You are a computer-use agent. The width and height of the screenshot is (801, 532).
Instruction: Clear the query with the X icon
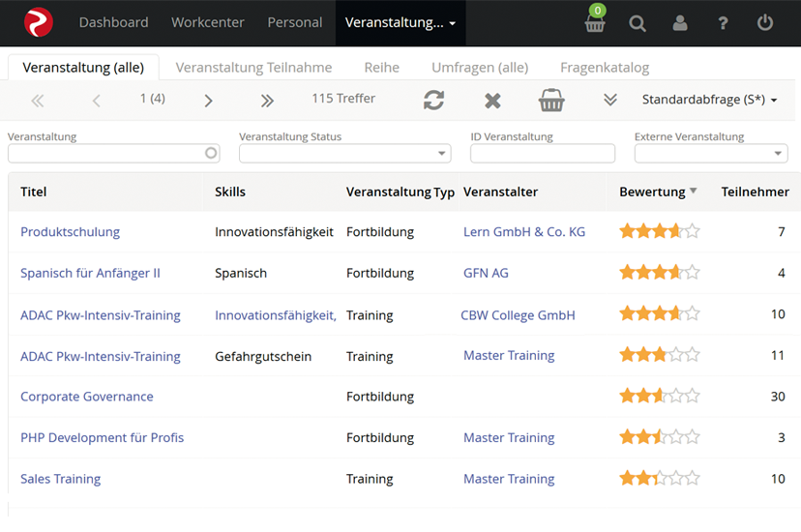[x=492, y=100]
